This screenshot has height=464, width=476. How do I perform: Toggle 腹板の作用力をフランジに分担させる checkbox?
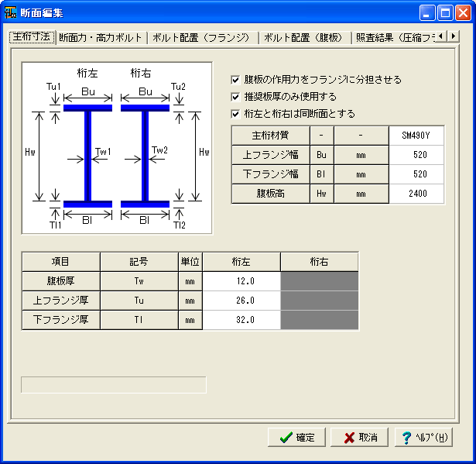pos(235,80)
